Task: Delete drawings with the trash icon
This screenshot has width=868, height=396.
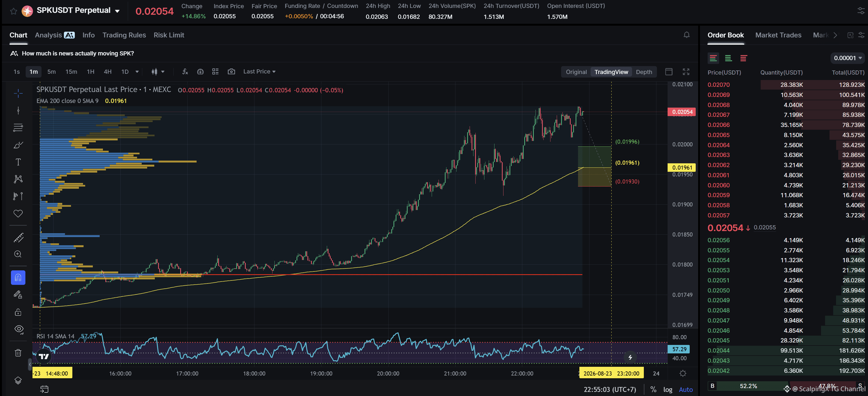Action: tap(18, 353)
